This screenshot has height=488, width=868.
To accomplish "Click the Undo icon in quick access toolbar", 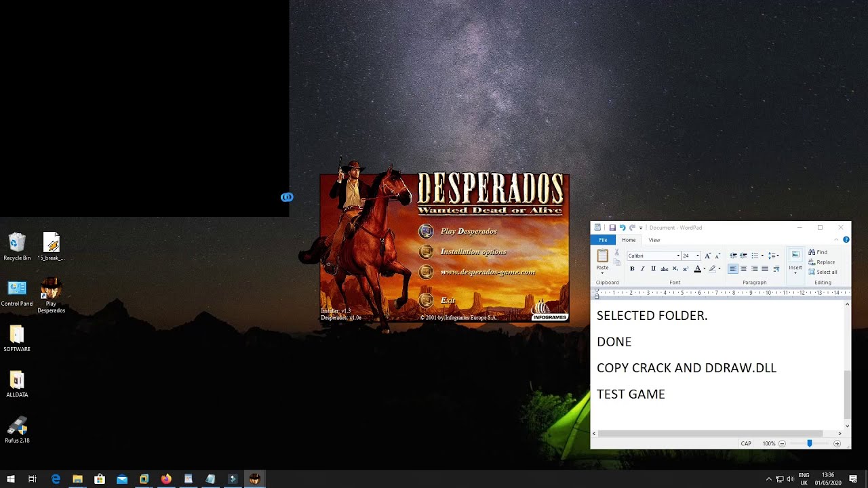I will [x=623, y=228].
